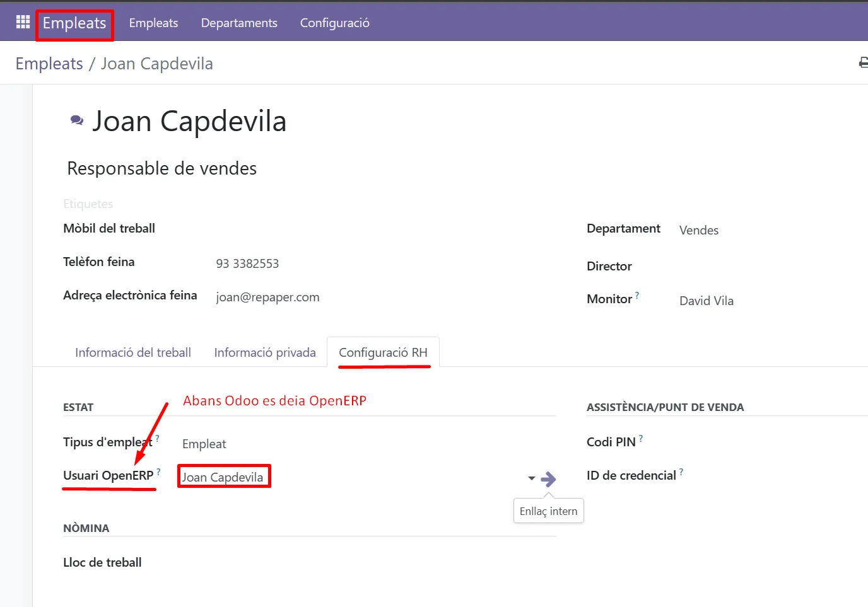Switch to the Informació del treball tab
The width and height of the screenshot is (868, 607).
pyautogui.click(x=132, y=352)
